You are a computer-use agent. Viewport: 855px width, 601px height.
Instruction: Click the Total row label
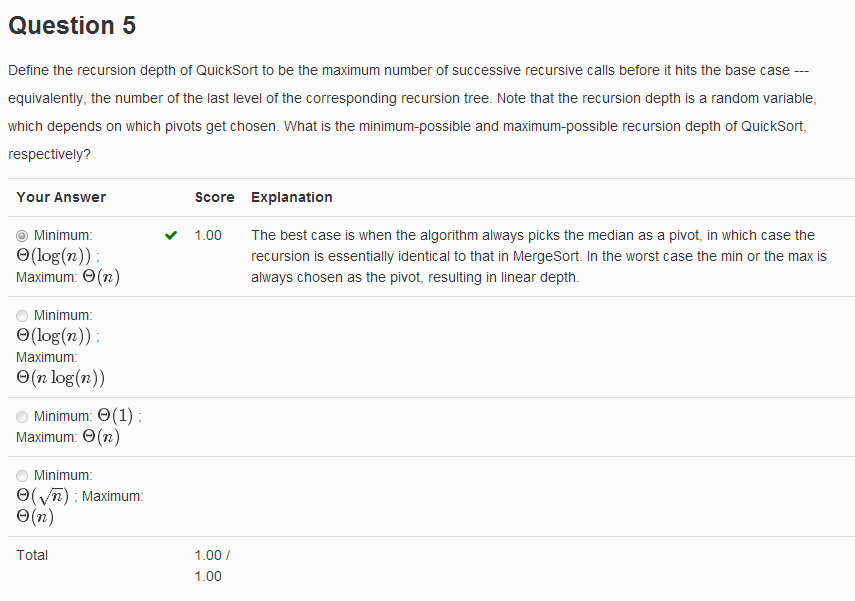tap(32, 555)
